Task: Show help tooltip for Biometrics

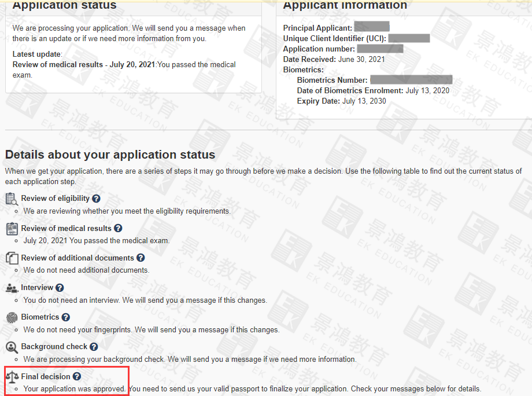Action: tap(66, 317)
